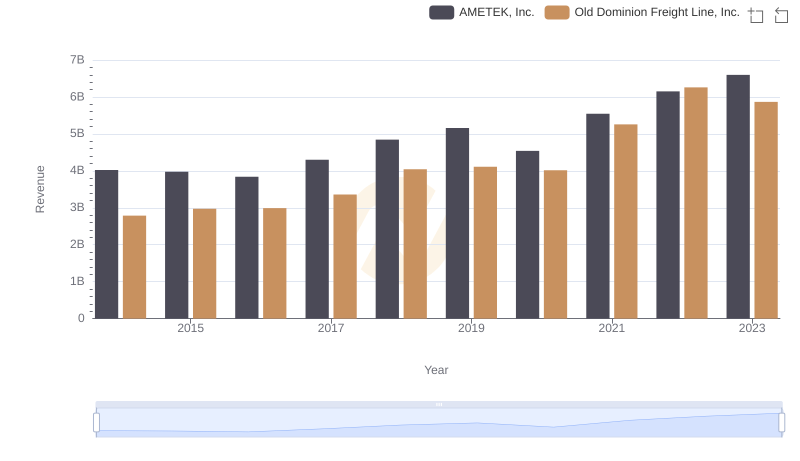The image size is (800, 461).
Task: Click the Old Dominion orange legend swatch
Action: tap(557, 12)
